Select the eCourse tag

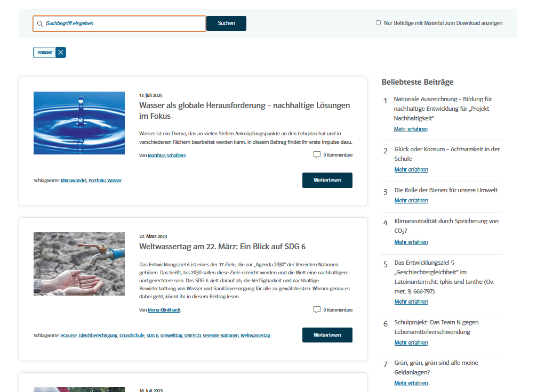click(x=68, y=336)
